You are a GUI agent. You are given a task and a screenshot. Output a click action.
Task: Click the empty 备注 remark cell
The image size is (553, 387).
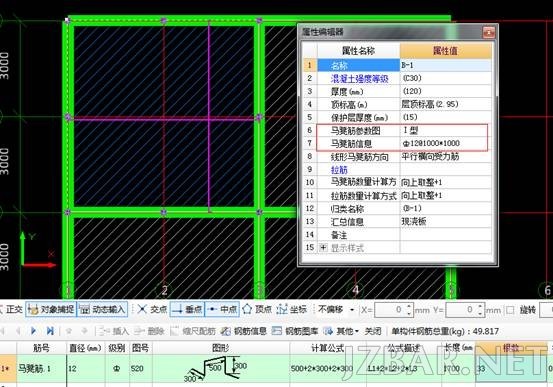446,235
